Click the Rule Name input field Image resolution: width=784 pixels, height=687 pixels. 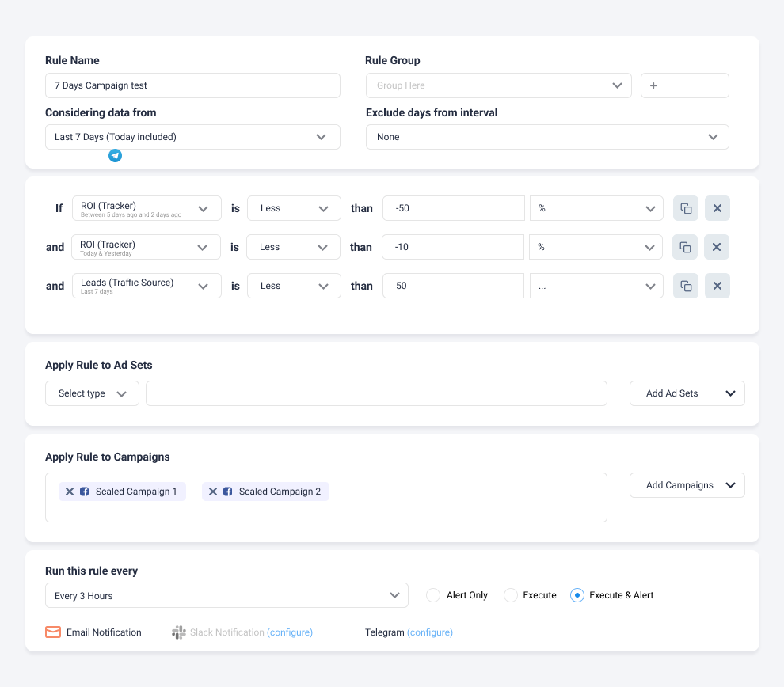[192, 85]
